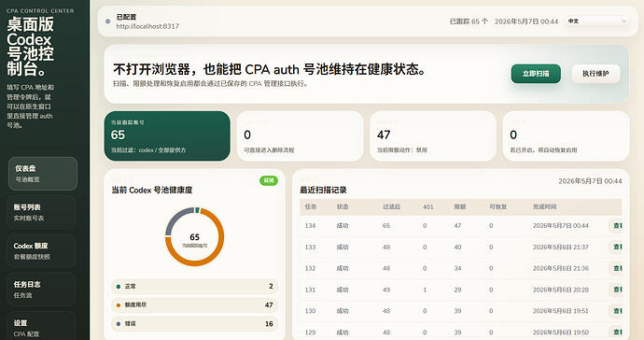Select the card reading 可直接进入删除流程

point(301,135)
